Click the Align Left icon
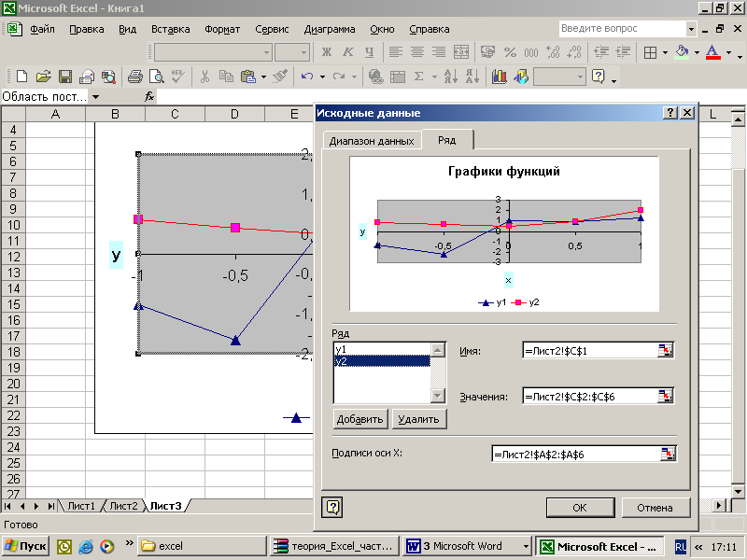 click(395, 52)
